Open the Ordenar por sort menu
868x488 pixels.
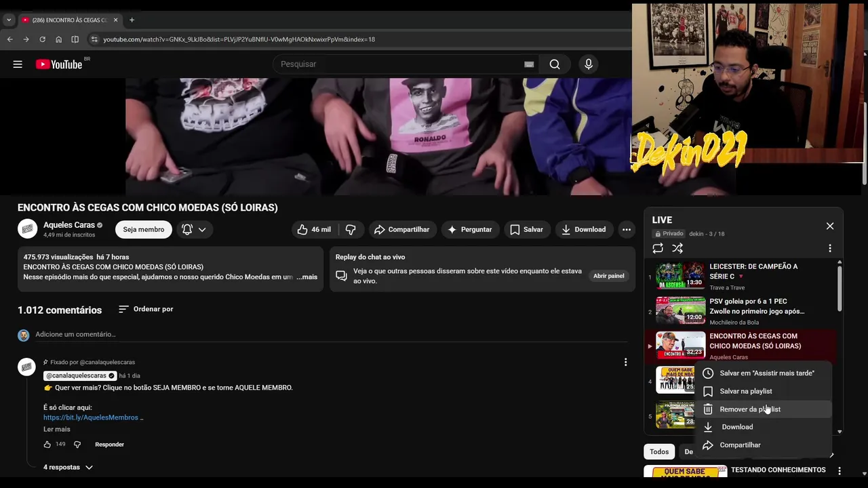[146, 309]
